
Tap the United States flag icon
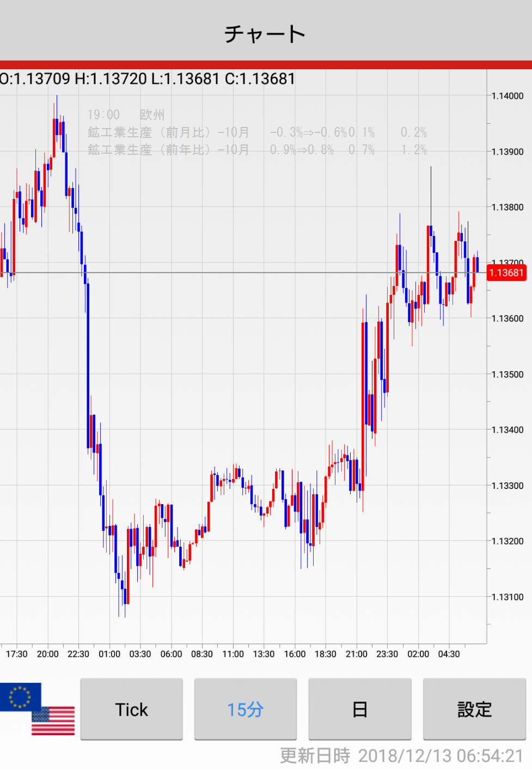point(53,721)
